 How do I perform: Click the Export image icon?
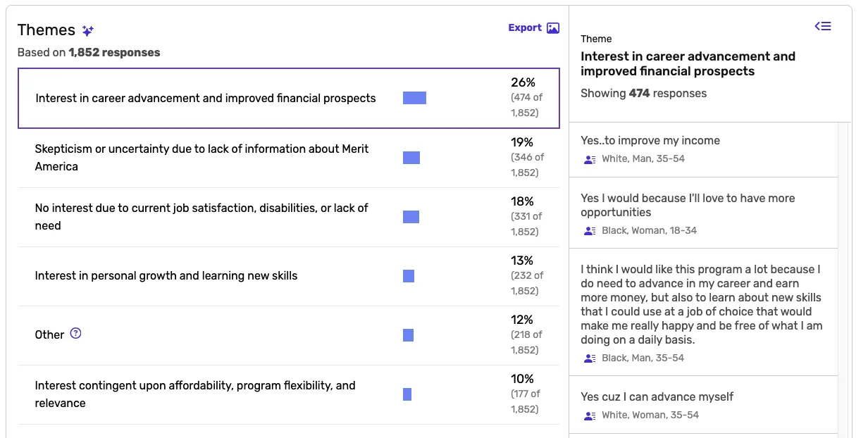point(553,28)
